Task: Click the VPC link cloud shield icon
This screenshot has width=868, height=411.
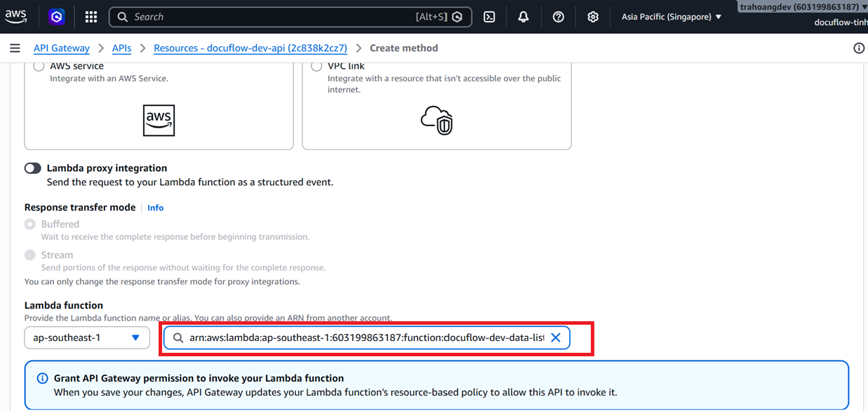Action: click(436, 121)
